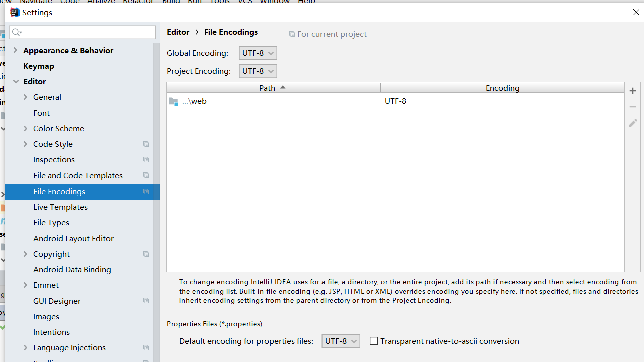This screenshot has height=362, width=644.
Task: Expand the Appearance & Behavior section
Action: click(15, 50)
